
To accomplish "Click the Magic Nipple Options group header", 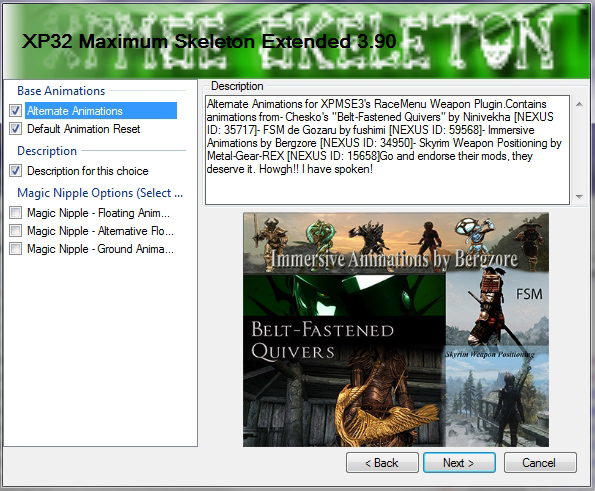I will pos(100,193).
